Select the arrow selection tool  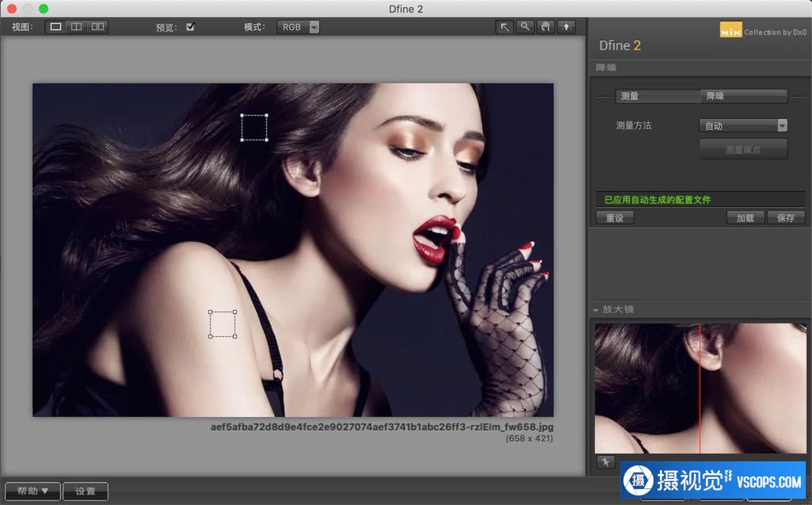point(505,27)
